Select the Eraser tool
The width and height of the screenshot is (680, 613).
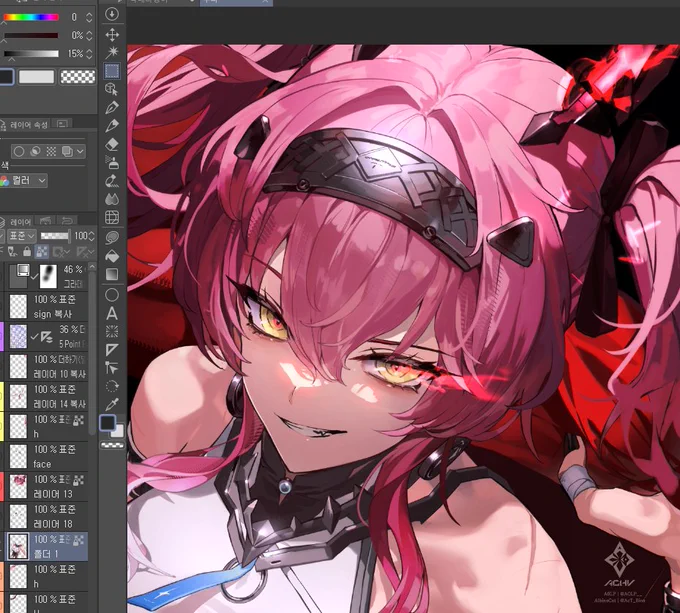112,144
